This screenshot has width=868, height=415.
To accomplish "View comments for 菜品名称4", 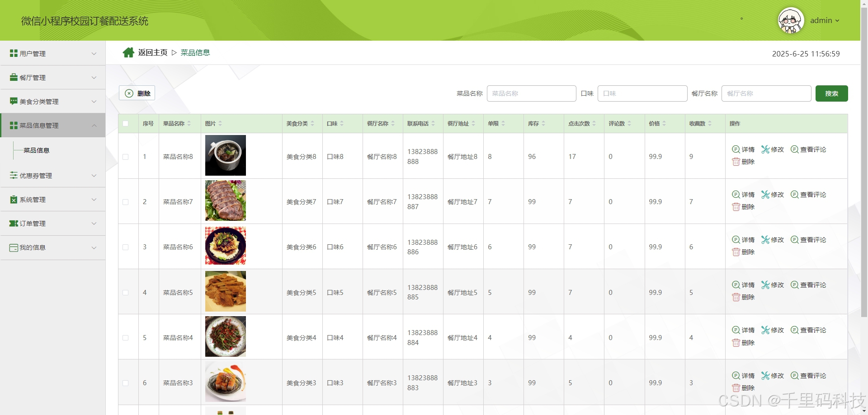I will coord(808,330).
